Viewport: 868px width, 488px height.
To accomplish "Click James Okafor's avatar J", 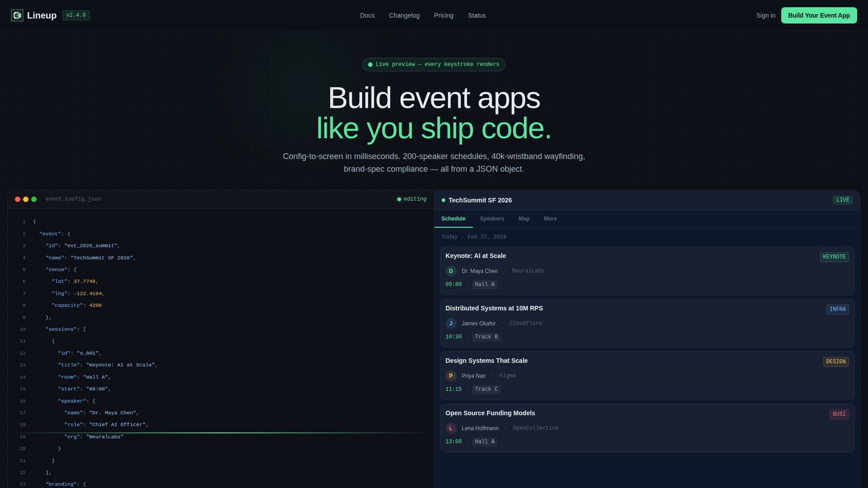I will point(451,324).
